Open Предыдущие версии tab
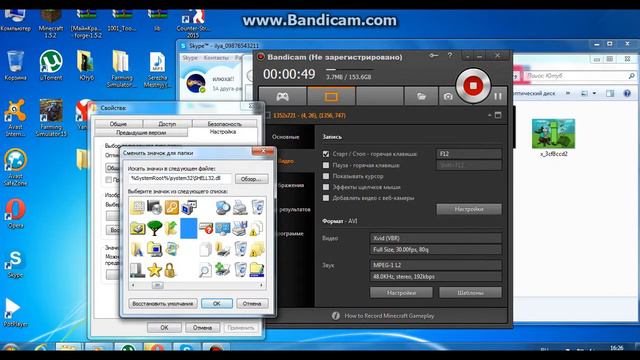 click(141, 133)
